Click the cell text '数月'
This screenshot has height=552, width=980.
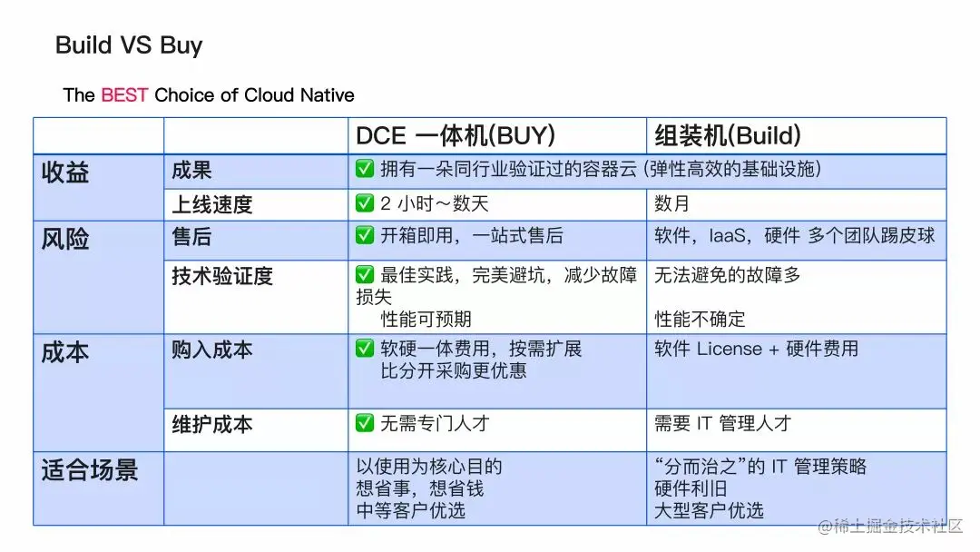[671, 203]
